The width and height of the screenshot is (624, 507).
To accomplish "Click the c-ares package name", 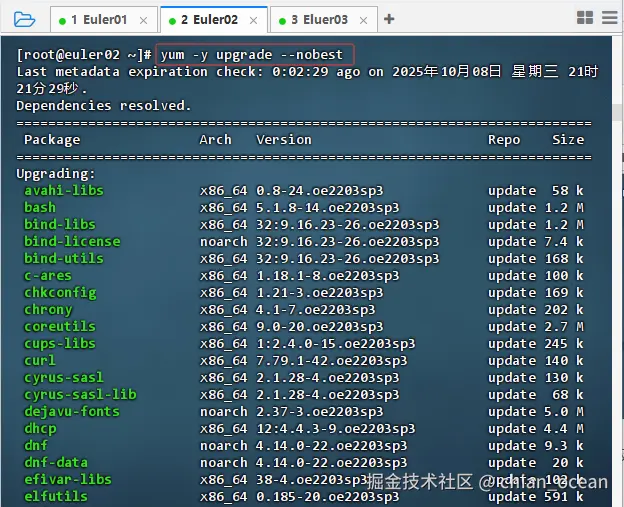I will 48,275.
